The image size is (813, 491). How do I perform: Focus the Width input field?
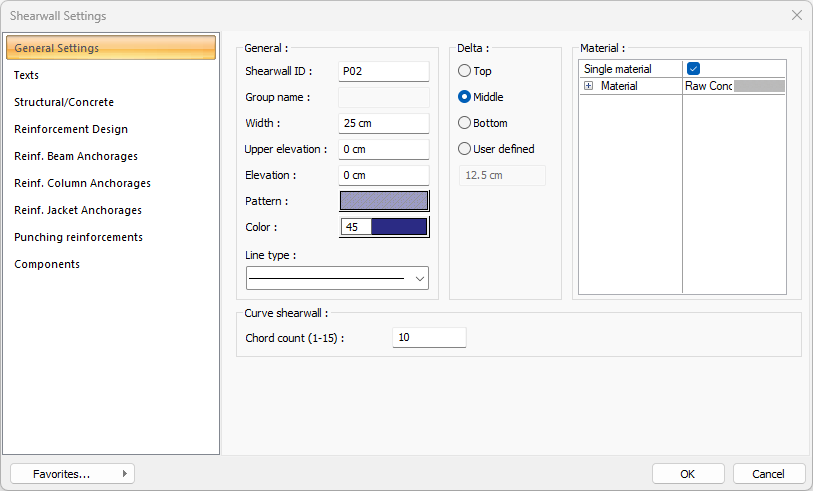click(383, 123)
